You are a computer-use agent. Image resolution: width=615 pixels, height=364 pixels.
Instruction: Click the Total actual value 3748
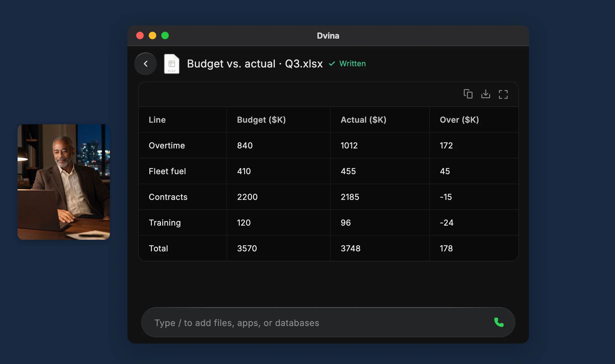coord(351,248)
